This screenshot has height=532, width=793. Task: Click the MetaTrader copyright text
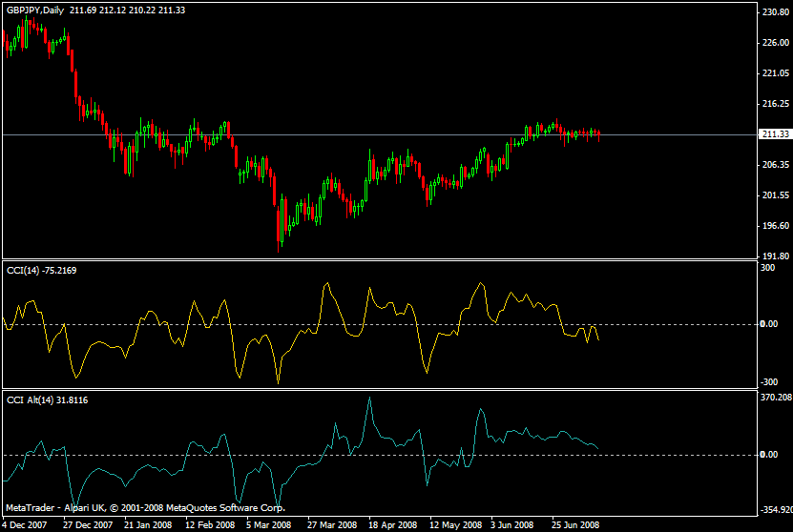point(145,508)
